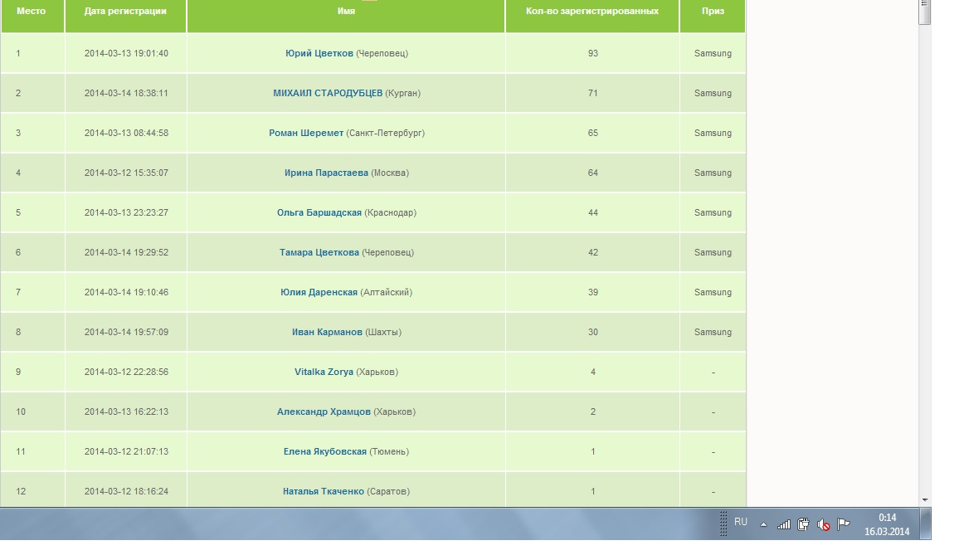
Task: Select the date 2014-03-13 16:22:13
Action: coord(126,411)
